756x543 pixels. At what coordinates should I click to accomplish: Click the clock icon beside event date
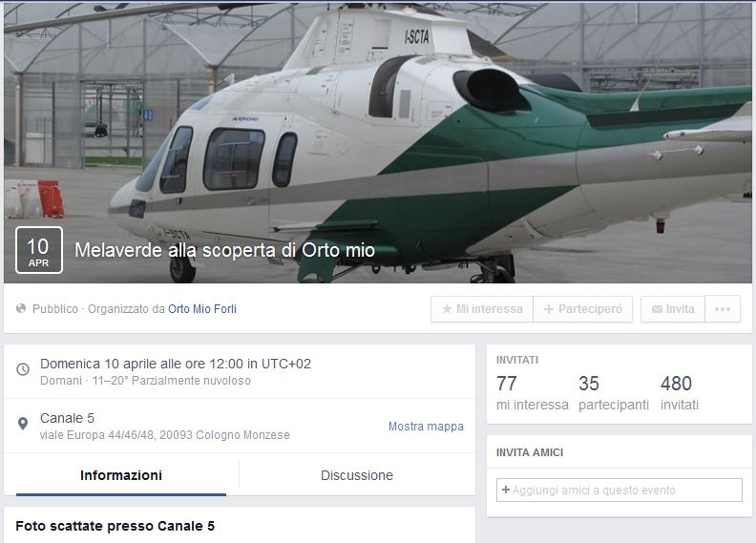(x=23, y=369)
